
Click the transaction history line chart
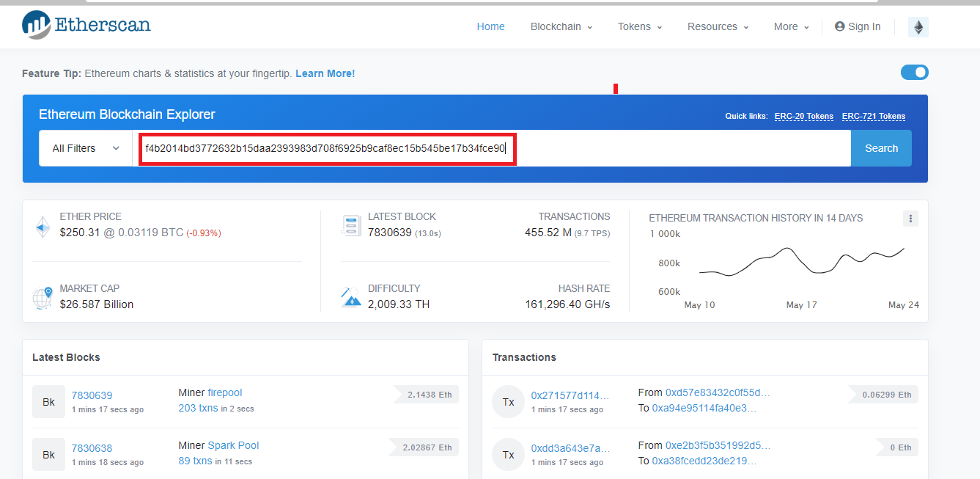(x=801, y=262)
